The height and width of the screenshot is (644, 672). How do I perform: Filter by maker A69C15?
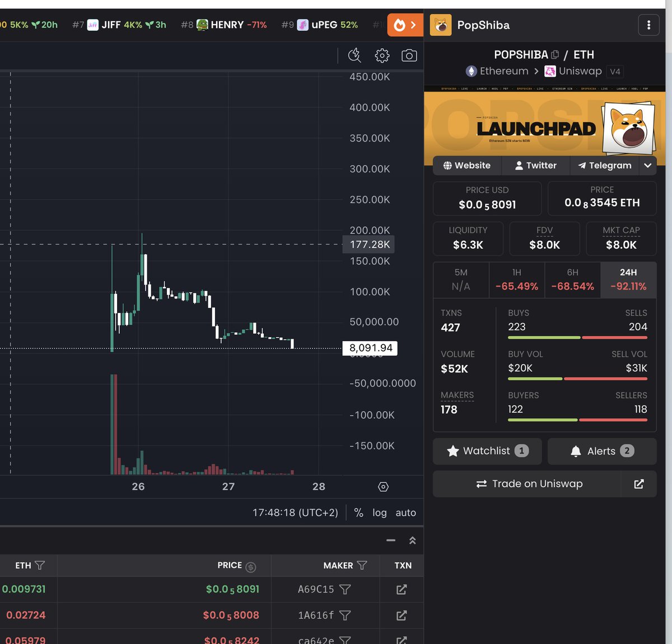(345, 589)
